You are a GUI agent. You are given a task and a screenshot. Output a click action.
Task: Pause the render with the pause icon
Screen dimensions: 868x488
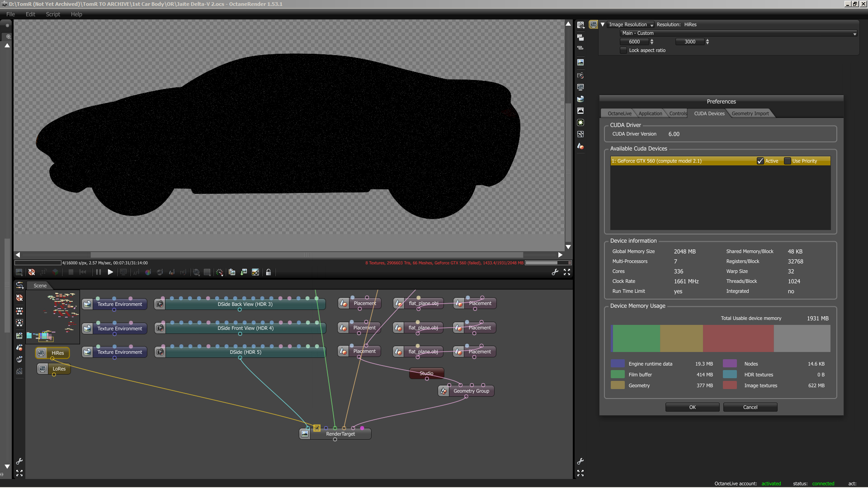click(98, 272)
